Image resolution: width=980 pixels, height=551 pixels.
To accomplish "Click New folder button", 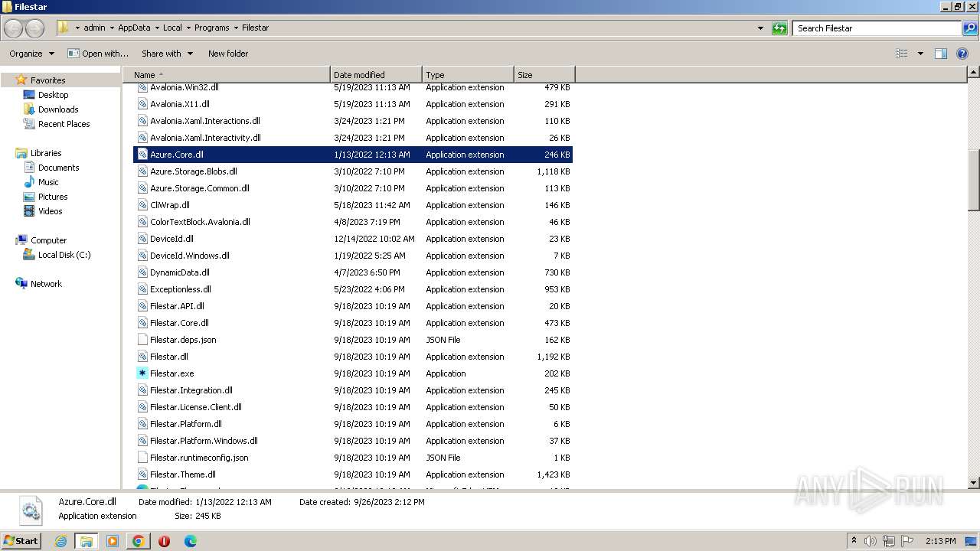I will 228,54.
